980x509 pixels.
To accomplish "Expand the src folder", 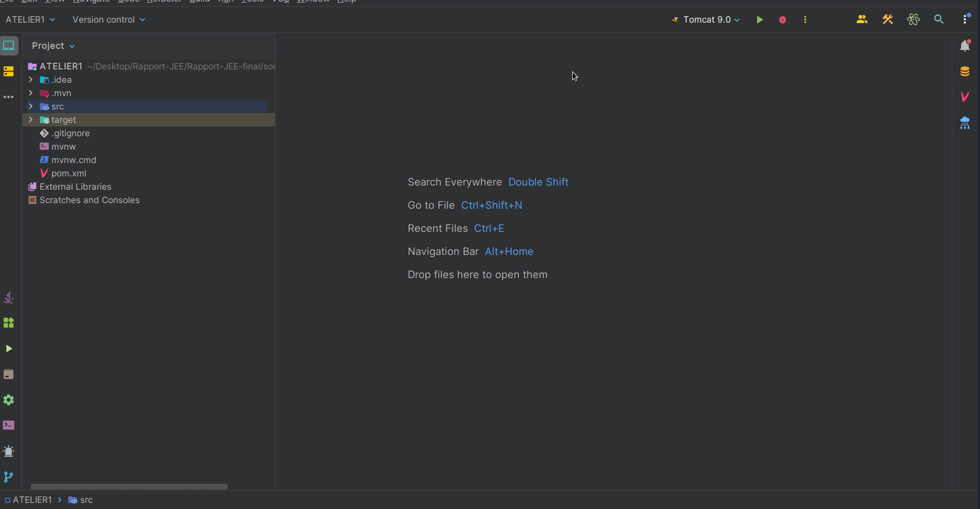I will (31, 106).
